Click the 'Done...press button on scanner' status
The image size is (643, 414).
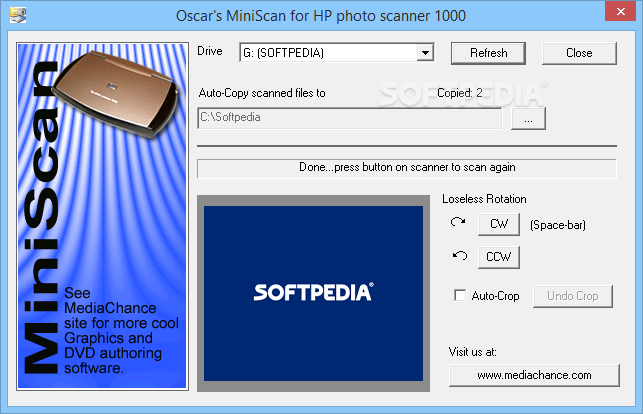[x=407, y=168]
